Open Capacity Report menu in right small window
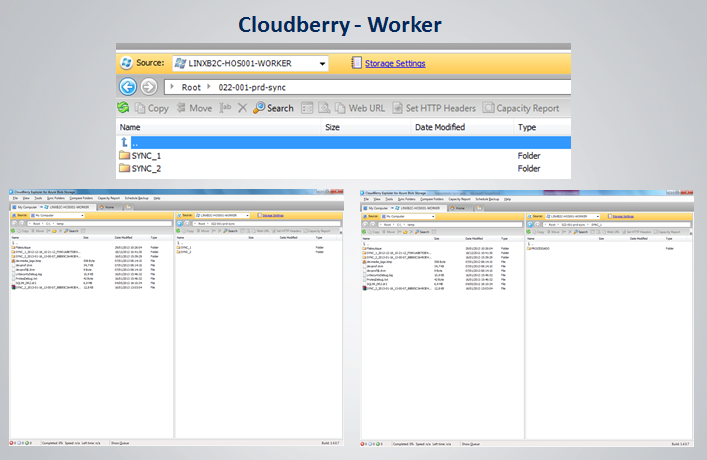 pyautogui.click(x=459, y=199)
